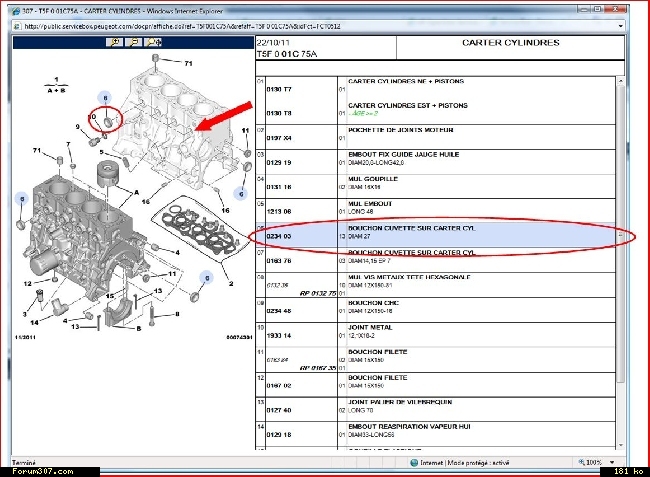Select callout 9 on the diagram
This screenshot has height=477, width=650.
[x=78, y=127]
